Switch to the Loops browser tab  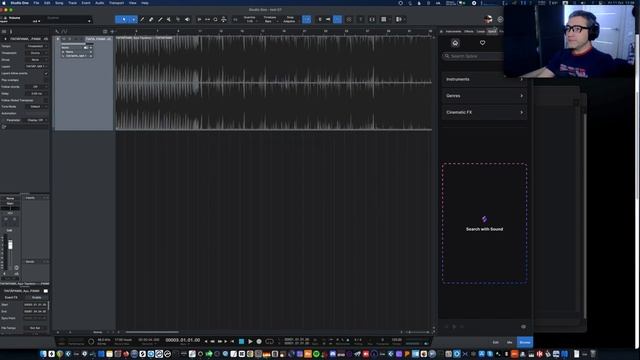click(x=481, y=31)
